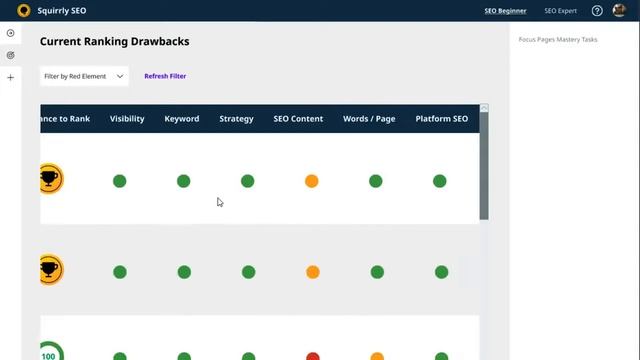
Task: Click the Keyword column header
Action: pos(182,119)
